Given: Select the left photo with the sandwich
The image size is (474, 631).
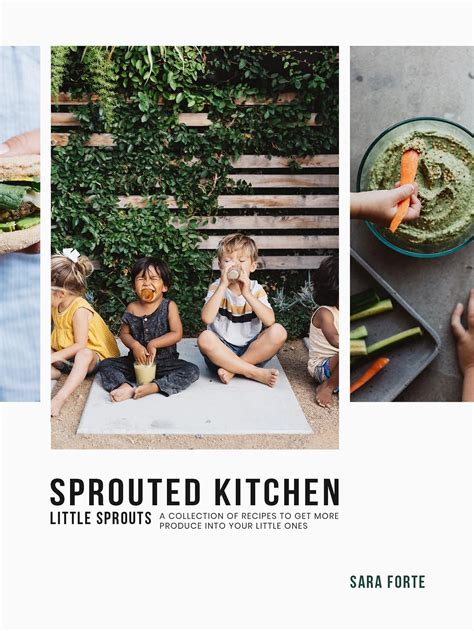Looking at the screenshot, I should click(20, 224).
